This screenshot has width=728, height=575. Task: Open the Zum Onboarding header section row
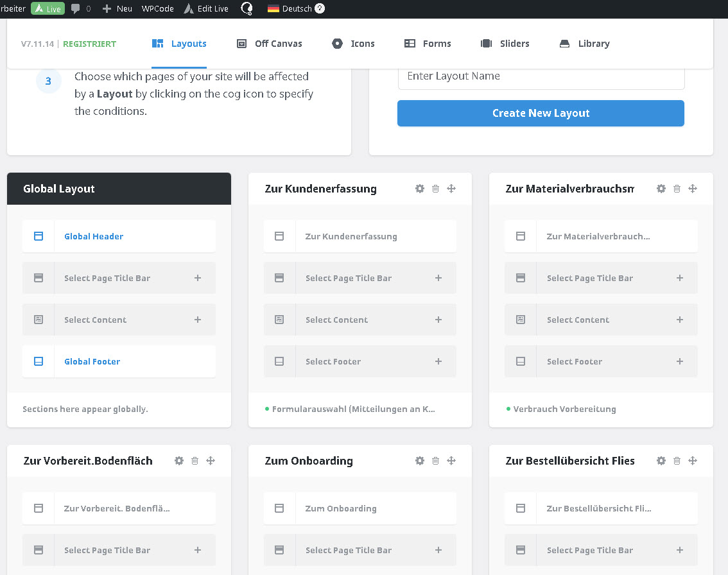[360, 508]
